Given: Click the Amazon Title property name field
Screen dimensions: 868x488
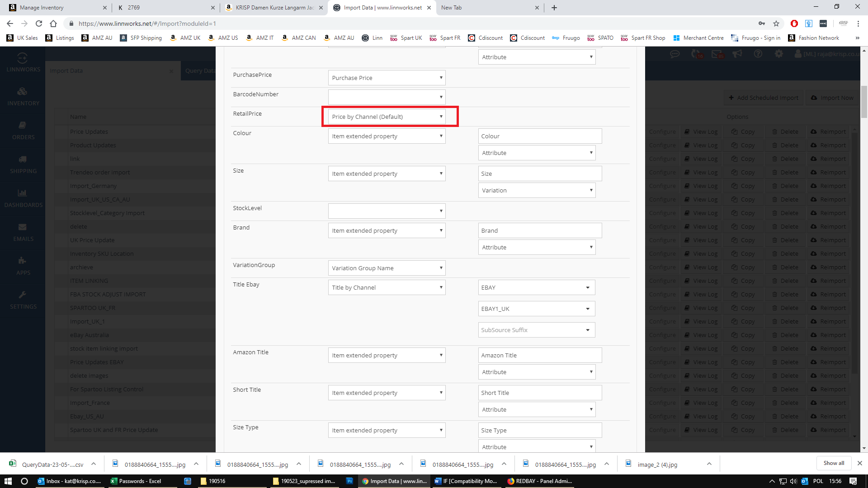Looking at the screenshot, I should pyautogui.click(x=540, y=355).
